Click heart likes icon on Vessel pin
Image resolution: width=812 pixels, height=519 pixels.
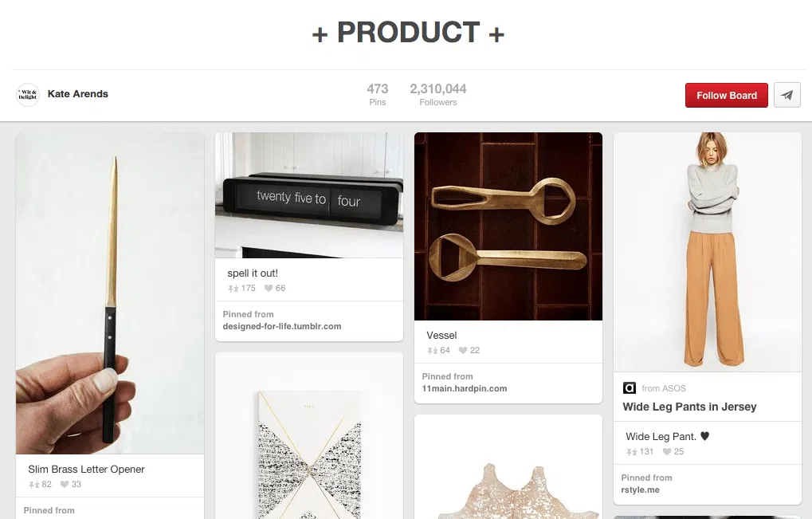(463, 351)
